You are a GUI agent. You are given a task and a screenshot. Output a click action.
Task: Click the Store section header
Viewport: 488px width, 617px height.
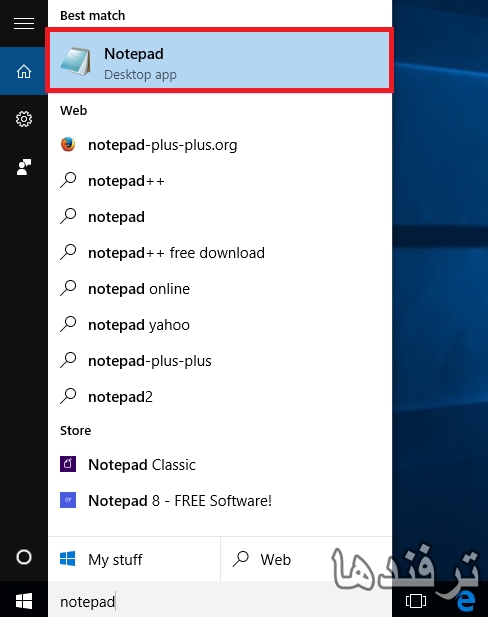click(76, 430)
